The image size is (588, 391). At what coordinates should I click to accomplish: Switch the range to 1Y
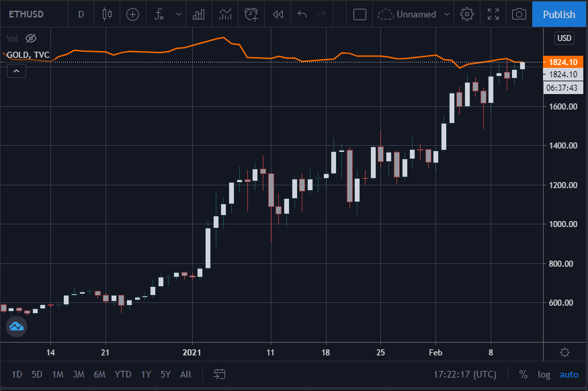[x=146, y=374]
